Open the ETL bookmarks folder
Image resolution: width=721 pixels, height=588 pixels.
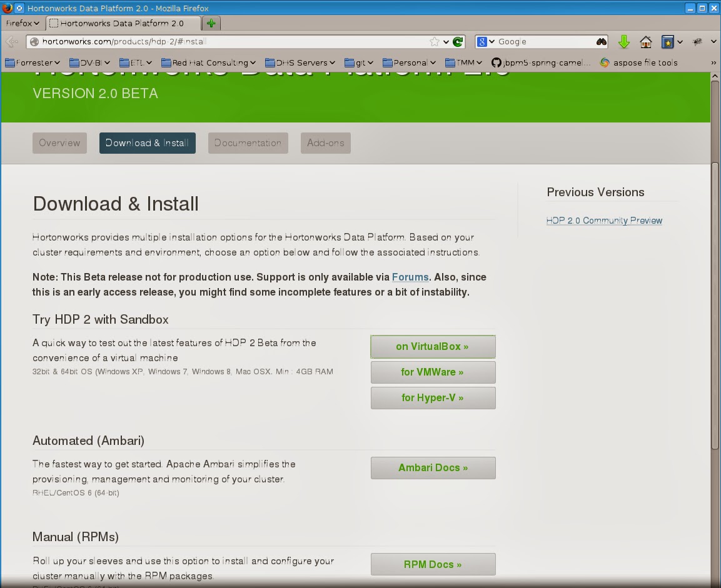[x=135, y=62]
